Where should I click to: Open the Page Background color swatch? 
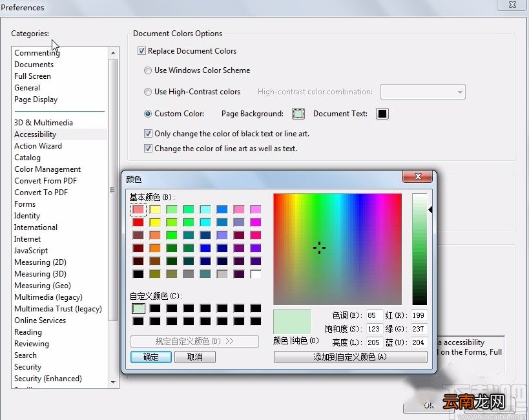tap(298, 114)
